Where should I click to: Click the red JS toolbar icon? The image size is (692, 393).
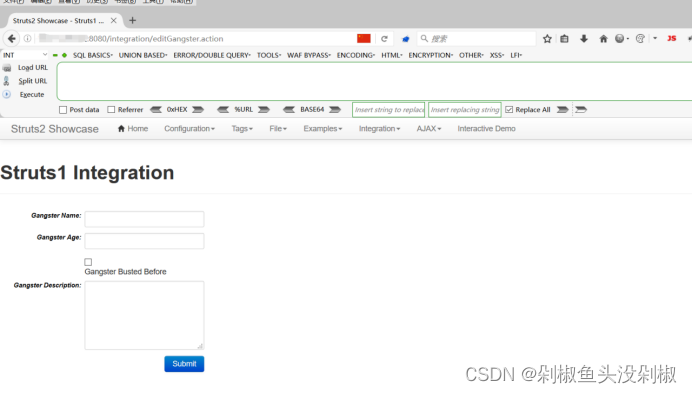click(671, 38)
